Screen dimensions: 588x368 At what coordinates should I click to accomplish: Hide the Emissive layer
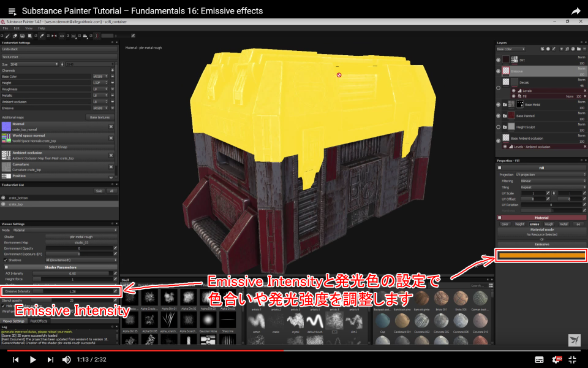499,71
